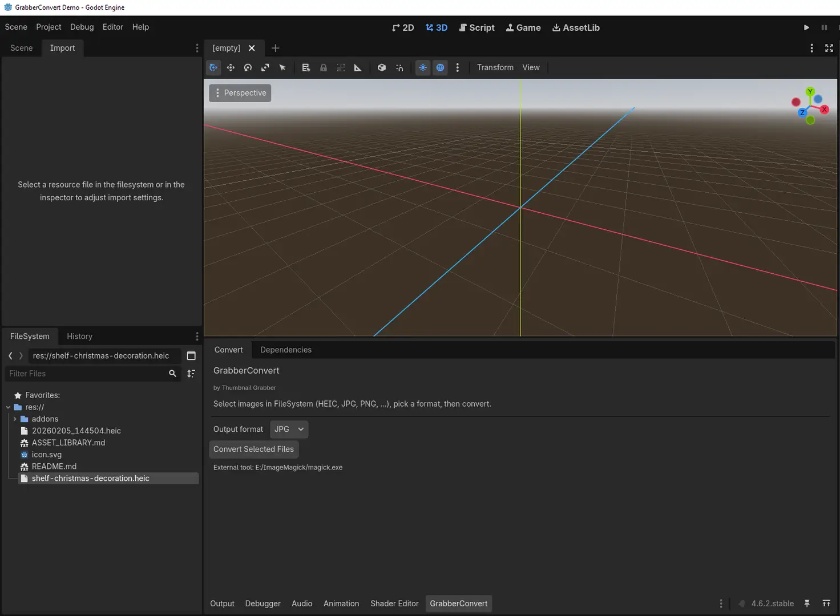Open FileSystem dock options menu
This screenshot has width=840, height=616.
pyautogui.click(x=197, y=337)
